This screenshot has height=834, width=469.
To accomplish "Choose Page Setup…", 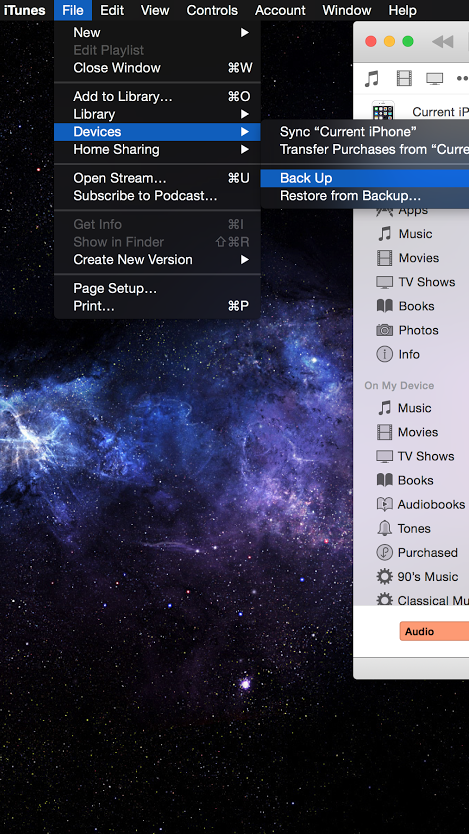I will pos(157,288).
